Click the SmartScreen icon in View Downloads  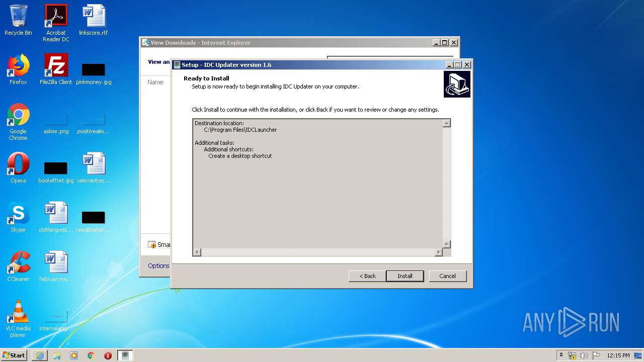tap(152, 245)
